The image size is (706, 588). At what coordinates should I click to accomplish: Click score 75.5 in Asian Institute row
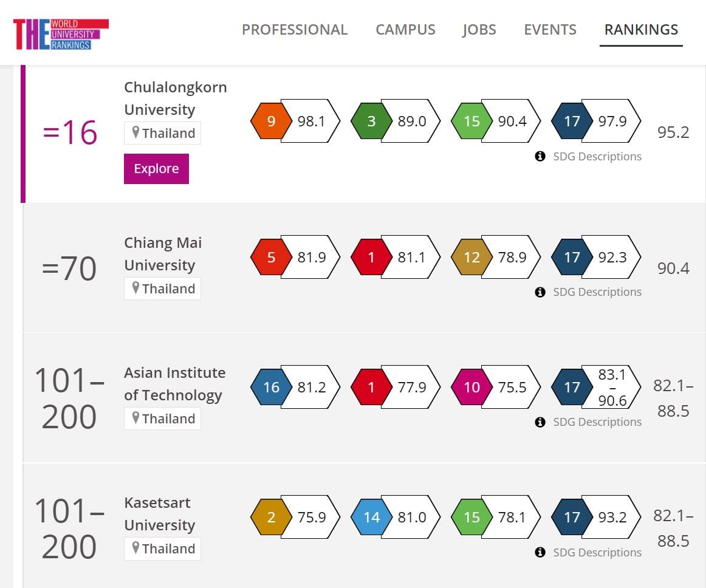click(512, 387)
